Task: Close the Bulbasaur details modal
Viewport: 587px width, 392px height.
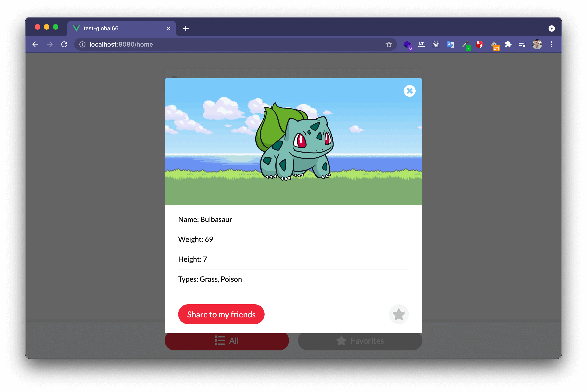Action: (x=409, y=91)
